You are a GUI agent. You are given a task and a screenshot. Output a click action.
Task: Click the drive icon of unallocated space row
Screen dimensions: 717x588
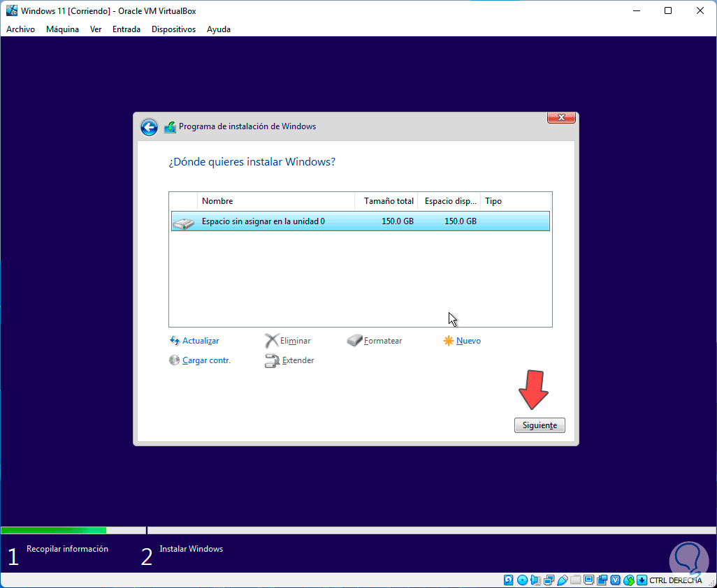[184, 223]
